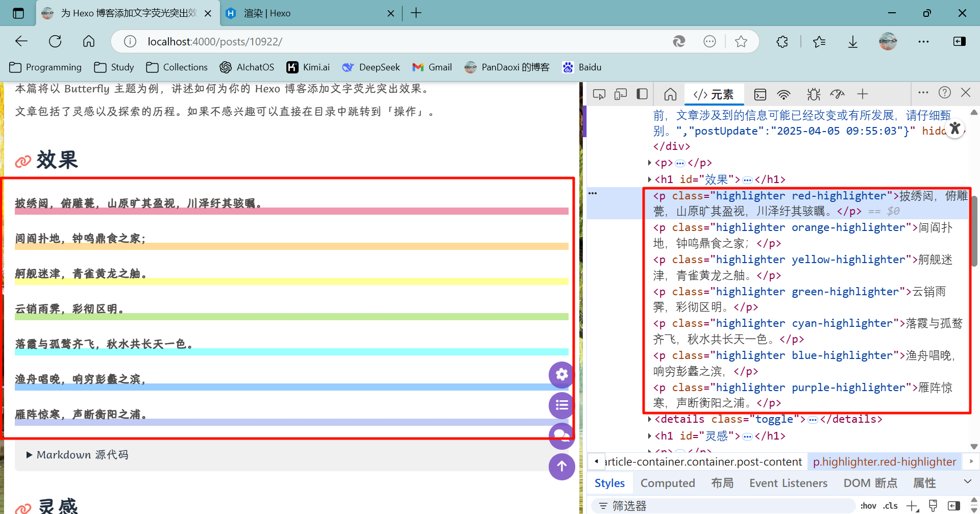This screenshot has width=980, height=514.
Task: Open the DeepSeek bookmark
Action: coord(371,67)
